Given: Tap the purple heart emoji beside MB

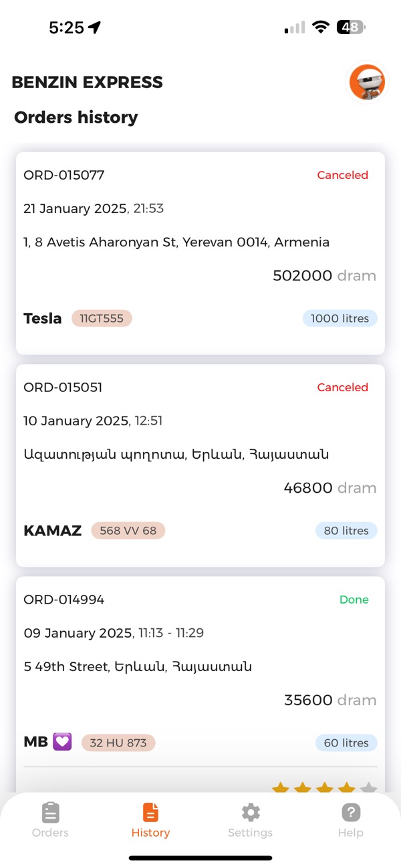Looking at the screenshot, I should (62, 742).
